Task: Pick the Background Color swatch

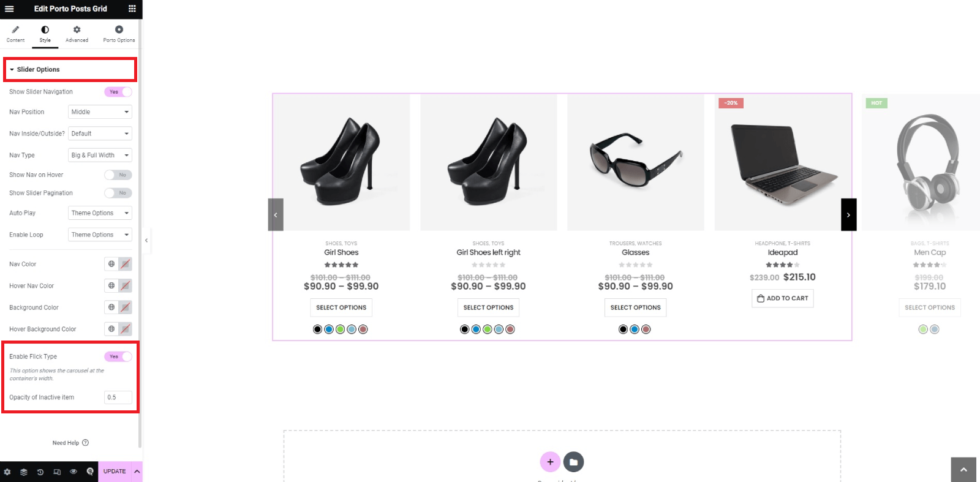Action: tap(125, 307)
